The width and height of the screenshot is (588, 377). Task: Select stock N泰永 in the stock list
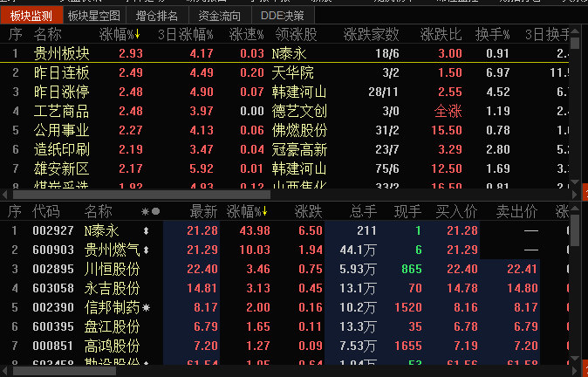(x=284, y=230)
